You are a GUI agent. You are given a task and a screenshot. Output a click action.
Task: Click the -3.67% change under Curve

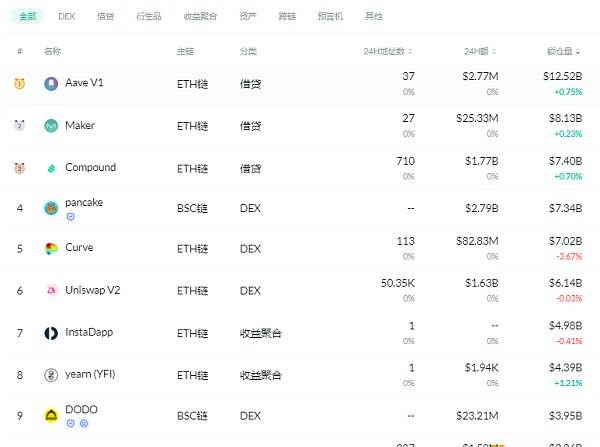569,256
